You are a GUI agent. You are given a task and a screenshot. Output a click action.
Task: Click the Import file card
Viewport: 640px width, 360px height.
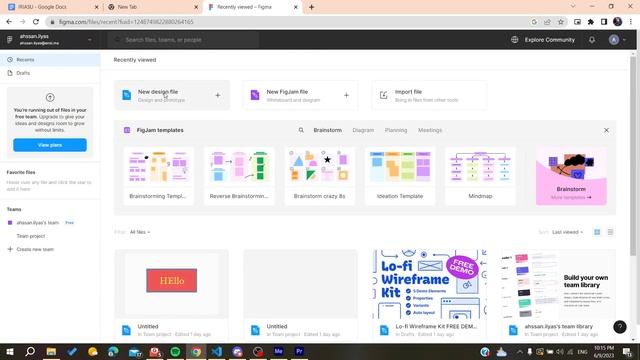click(x=429, y=96)
